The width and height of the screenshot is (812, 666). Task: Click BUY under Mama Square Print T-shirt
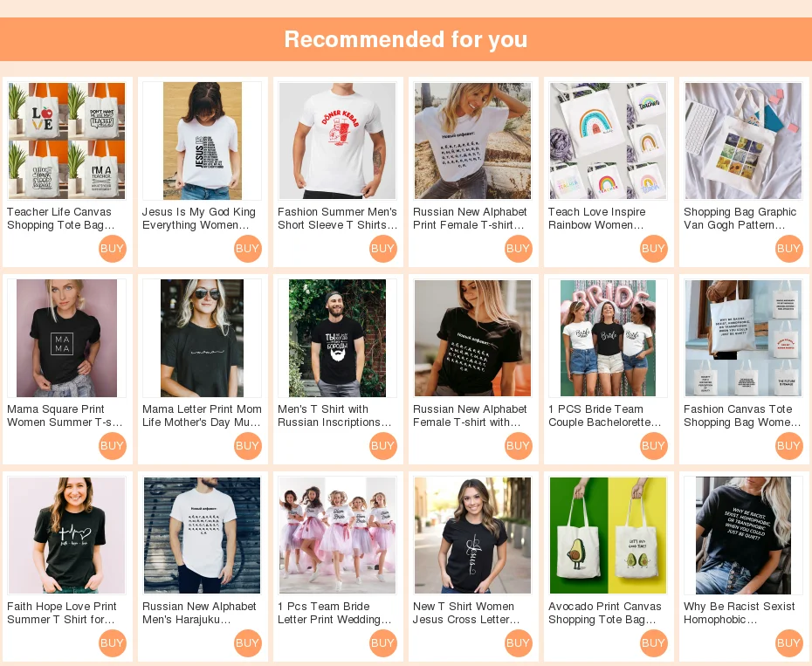pyautogui.click(x=112, y=446)
